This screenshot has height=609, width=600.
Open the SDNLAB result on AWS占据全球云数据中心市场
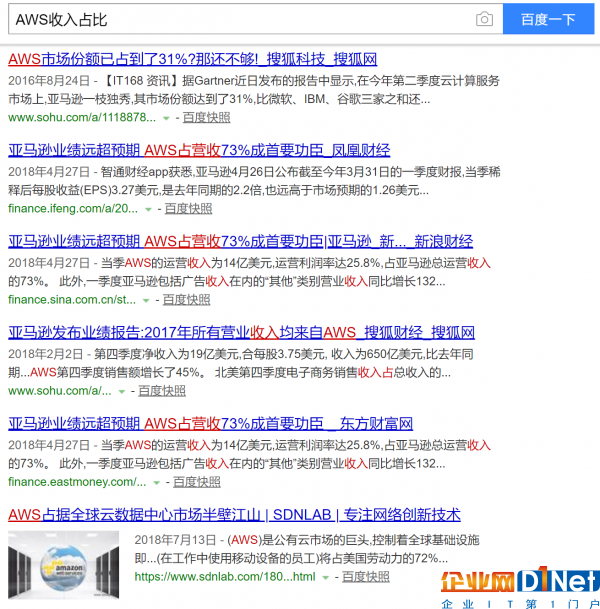234,515
